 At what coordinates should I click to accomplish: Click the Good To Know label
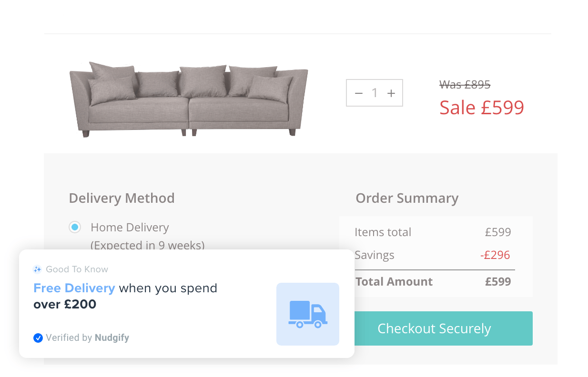point(77,269)
